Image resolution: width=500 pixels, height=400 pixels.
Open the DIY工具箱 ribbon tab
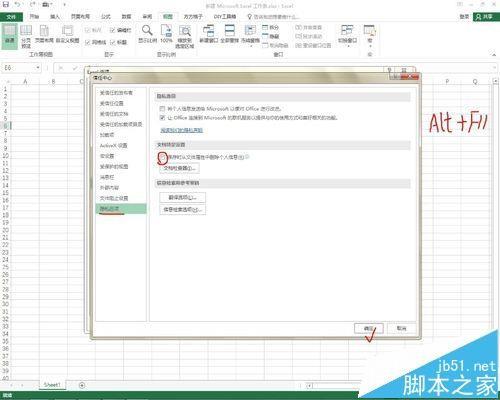(x=225, y=16)
